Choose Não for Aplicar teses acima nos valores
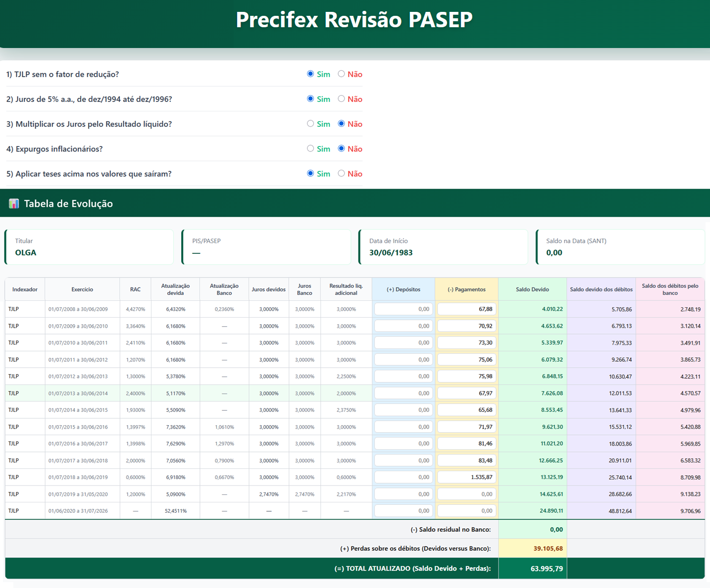This screenshot has width=710, height=588. pyautogui.click(x=341, y=173)
